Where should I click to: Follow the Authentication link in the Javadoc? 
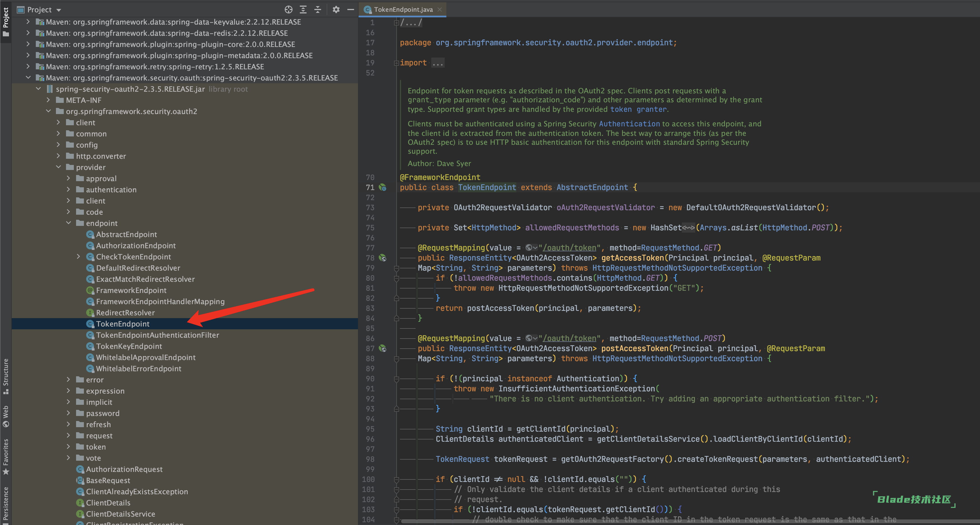(x=629, y=124)
